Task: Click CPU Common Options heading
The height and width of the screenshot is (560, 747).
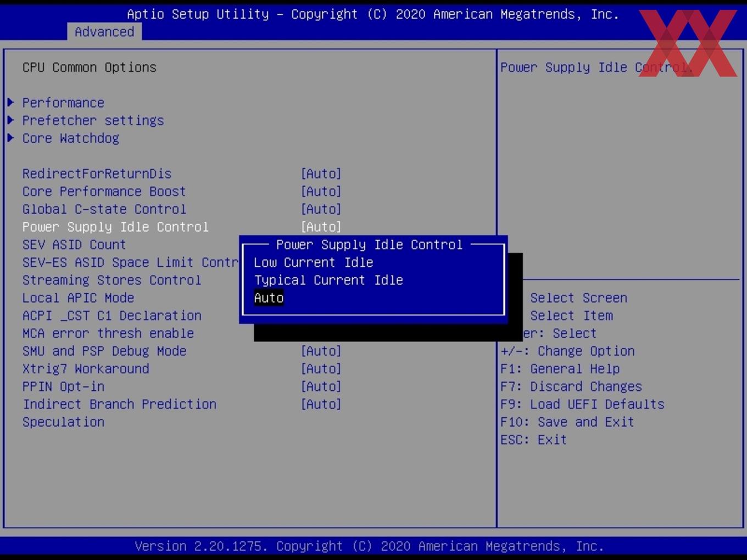Action: (x=90, y=67)
